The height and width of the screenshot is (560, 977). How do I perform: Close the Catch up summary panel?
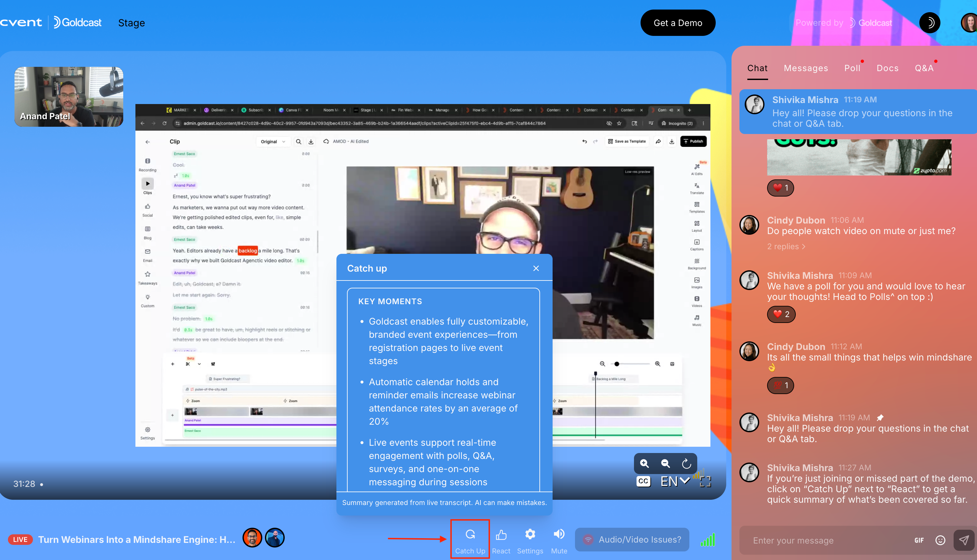tap(536, 268)
